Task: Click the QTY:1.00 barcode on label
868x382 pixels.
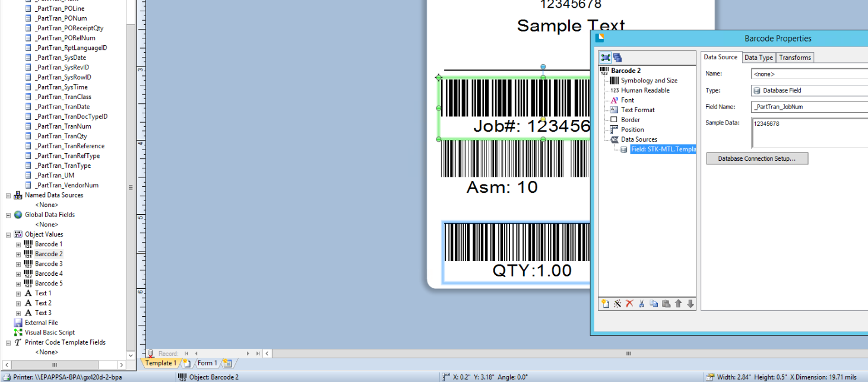Action: 517,252
